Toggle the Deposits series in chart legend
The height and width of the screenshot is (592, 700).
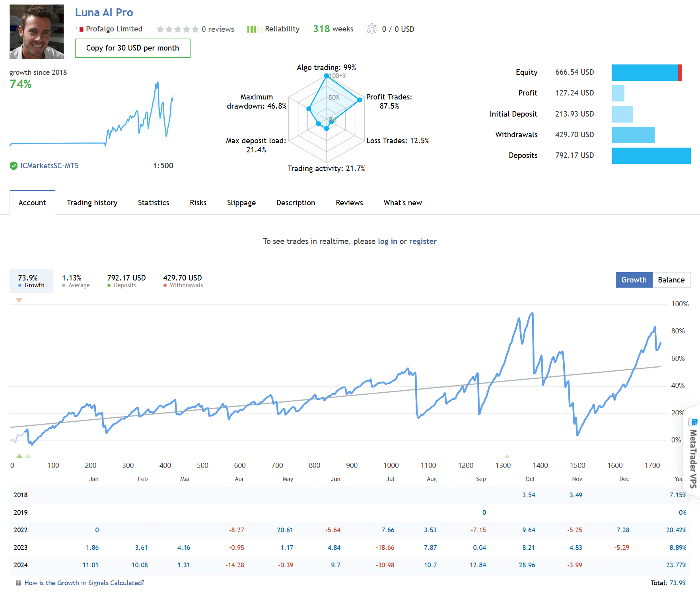tap(126, 281)
